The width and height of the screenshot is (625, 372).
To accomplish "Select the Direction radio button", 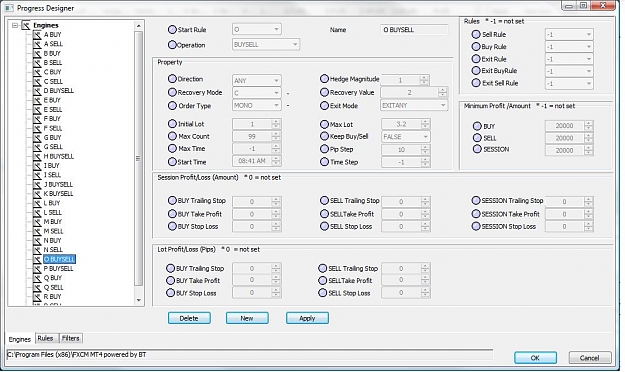I will [x=172, y=79].
